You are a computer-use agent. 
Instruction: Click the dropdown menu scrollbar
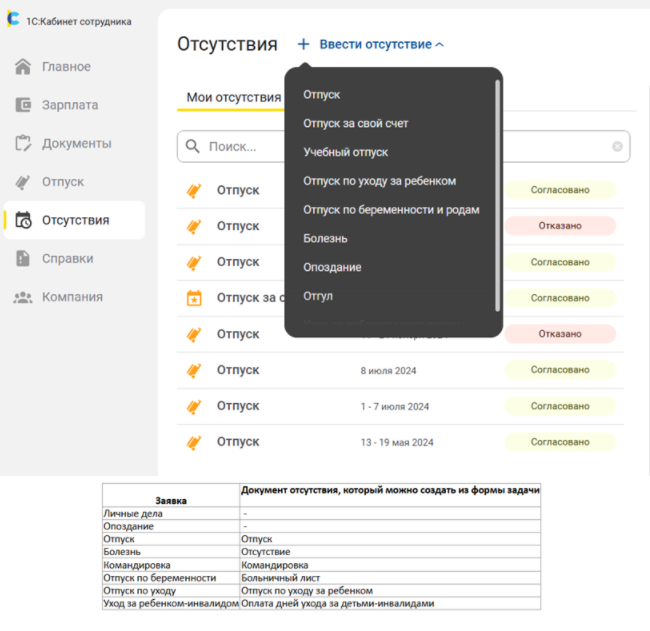coord(497,195)
